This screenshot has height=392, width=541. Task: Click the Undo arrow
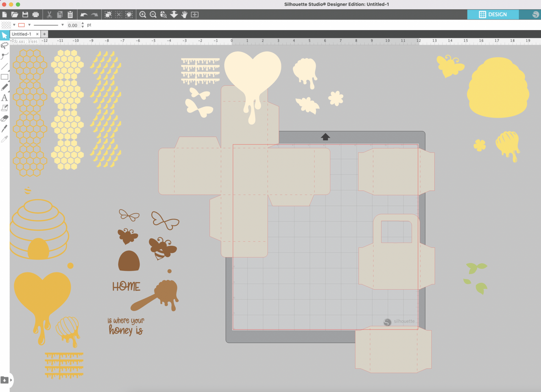(84, 15)
